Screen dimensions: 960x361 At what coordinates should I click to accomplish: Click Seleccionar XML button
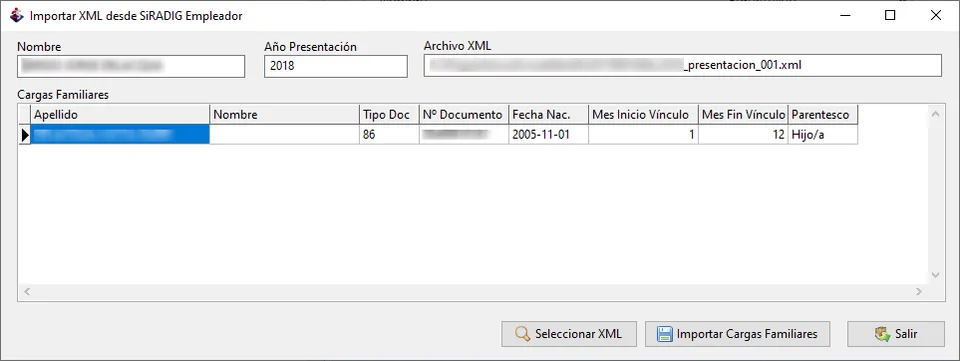click(569, 334)
